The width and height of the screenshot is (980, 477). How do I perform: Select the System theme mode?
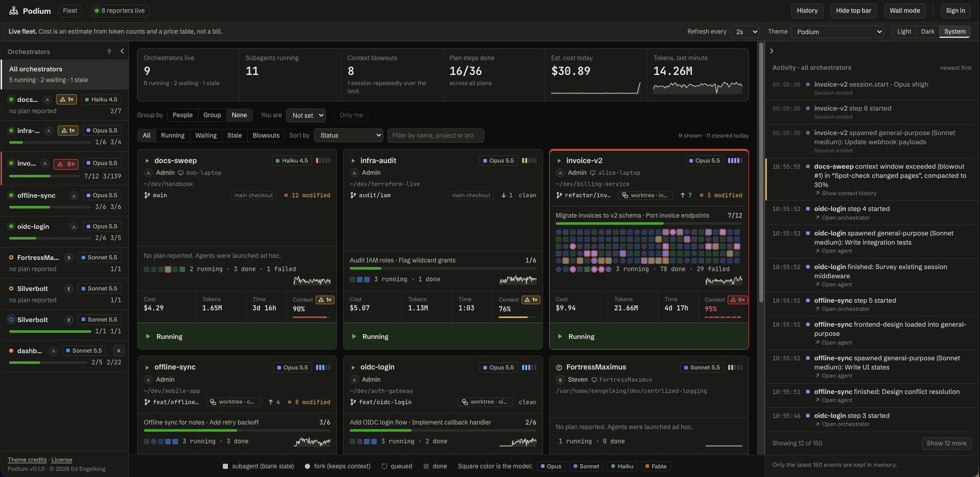955,32
